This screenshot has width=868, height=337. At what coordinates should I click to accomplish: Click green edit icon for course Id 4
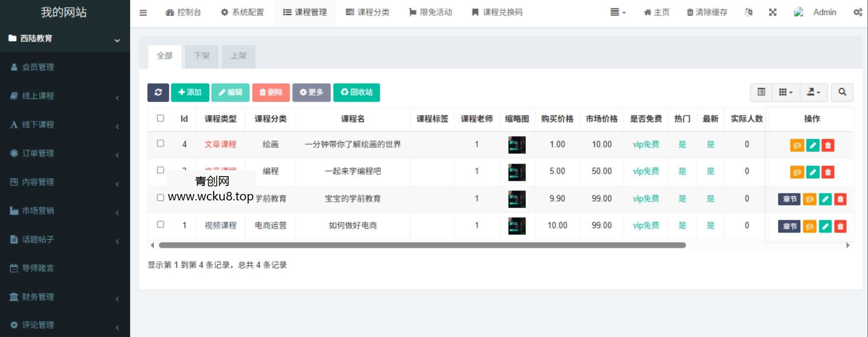click(x=813, y=146)
